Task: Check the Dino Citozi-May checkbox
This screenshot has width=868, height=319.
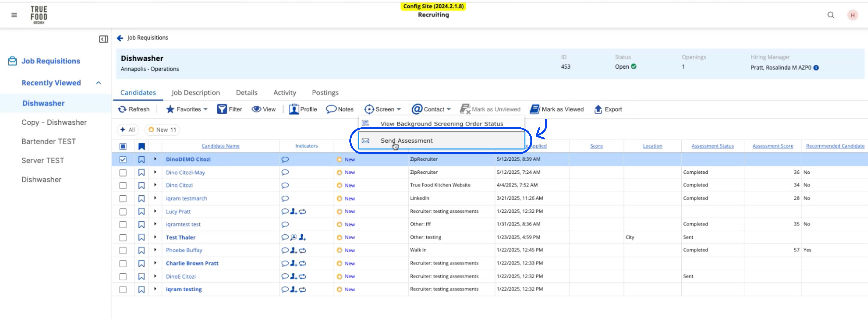Action: pyautogui.click(x=123, y=173)
